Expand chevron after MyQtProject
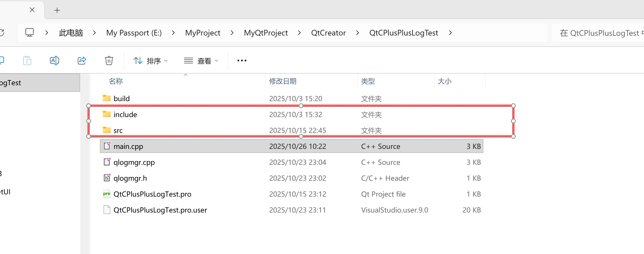The image size is (644, 254). click(299, 33)
